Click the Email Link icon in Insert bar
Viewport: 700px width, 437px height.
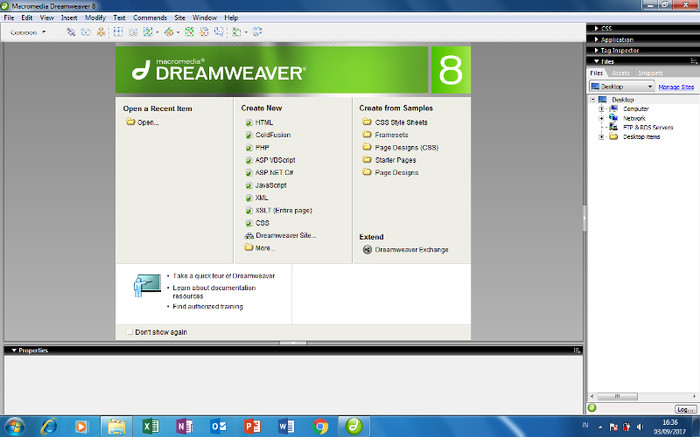(86, 32)
